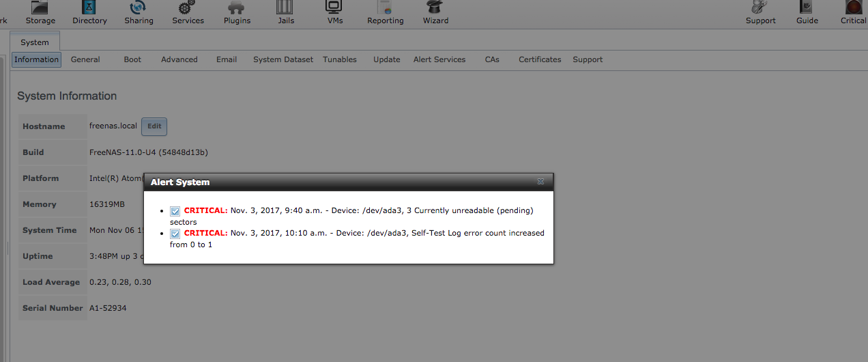Launch the Wizard hat icon
The width and height of the screenshot is (868, 362).
coord(435,12)
